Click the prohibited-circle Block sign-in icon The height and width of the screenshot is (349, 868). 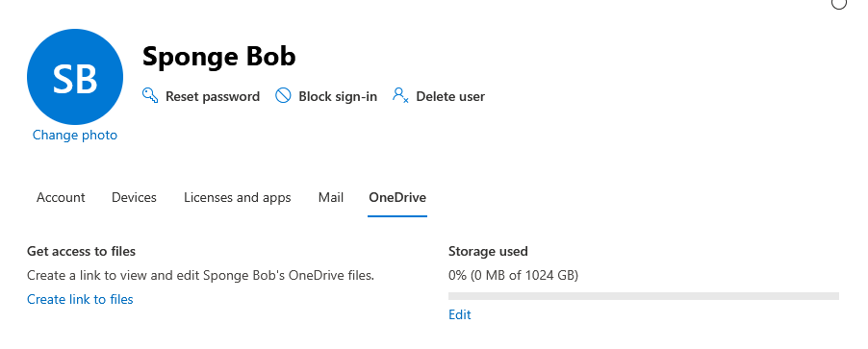(x=283, y=96)
